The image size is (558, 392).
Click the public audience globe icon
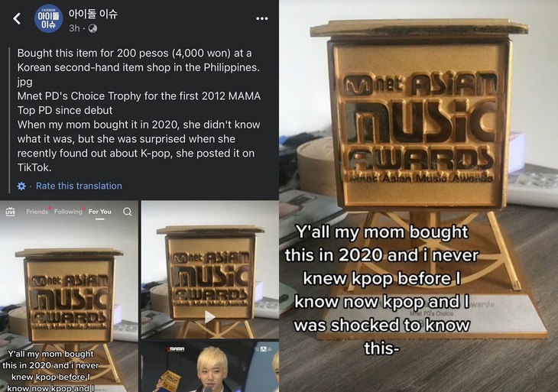click(92, 28)
